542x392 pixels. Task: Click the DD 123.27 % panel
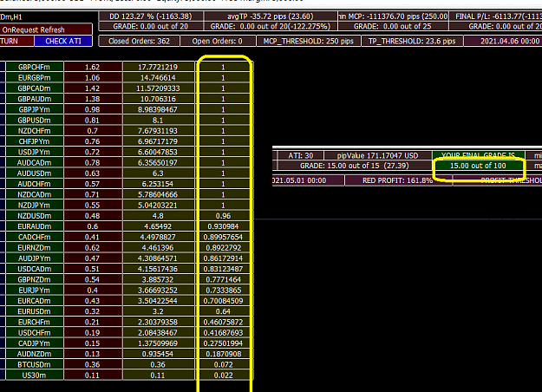[150, 16]
